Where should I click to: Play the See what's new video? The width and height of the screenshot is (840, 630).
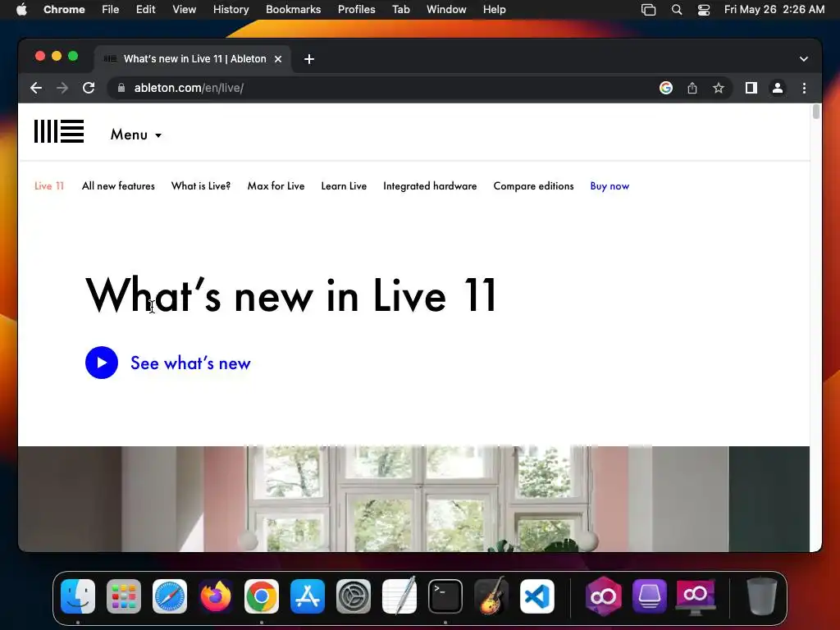click(x=102, y=363)
